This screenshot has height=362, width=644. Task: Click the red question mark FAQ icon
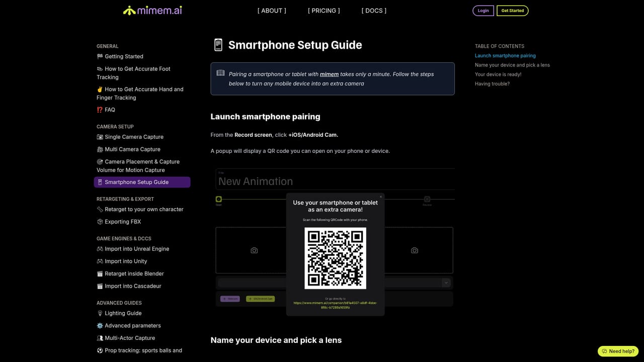[100, 110]
